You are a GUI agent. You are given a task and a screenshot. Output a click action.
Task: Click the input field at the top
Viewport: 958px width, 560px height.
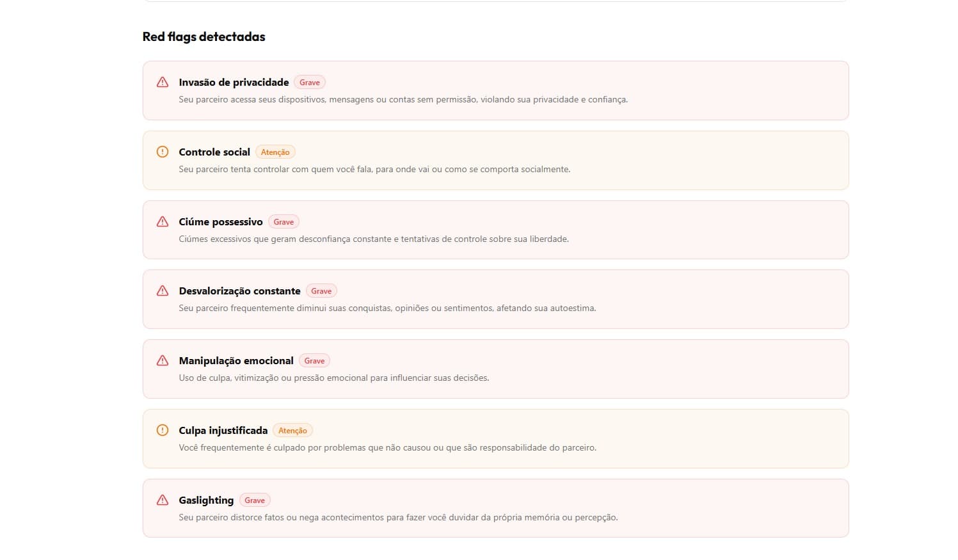[496, 3]
